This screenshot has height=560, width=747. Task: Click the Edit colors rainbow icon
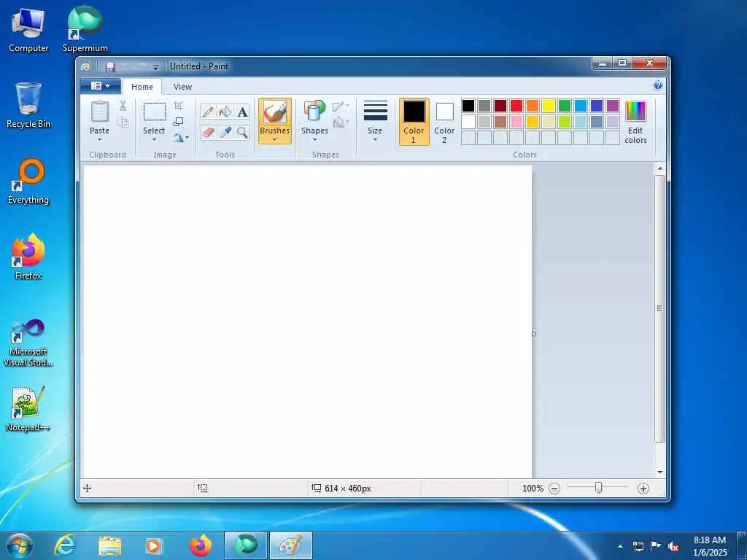tap(635, 112)
